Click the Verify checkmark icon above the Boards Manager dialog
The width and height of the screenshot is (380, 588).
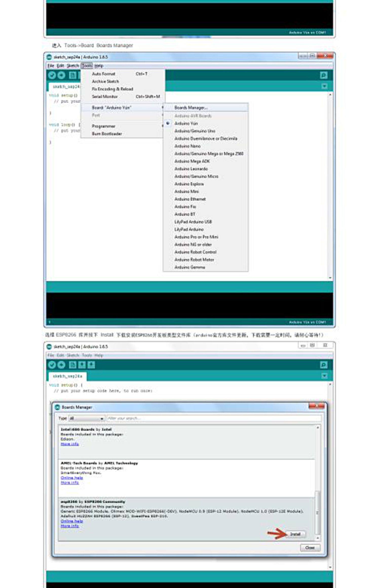pyautogui.click(x=52, y=365)
